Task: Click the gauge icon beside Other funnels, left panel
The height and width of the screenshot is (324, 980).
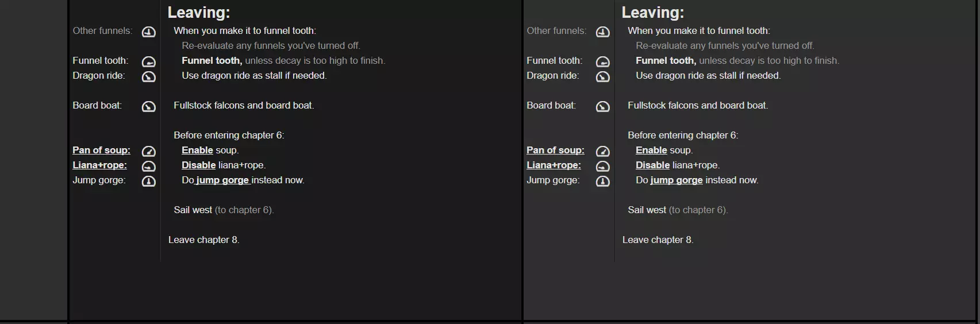Action: (x=148, y=32)
